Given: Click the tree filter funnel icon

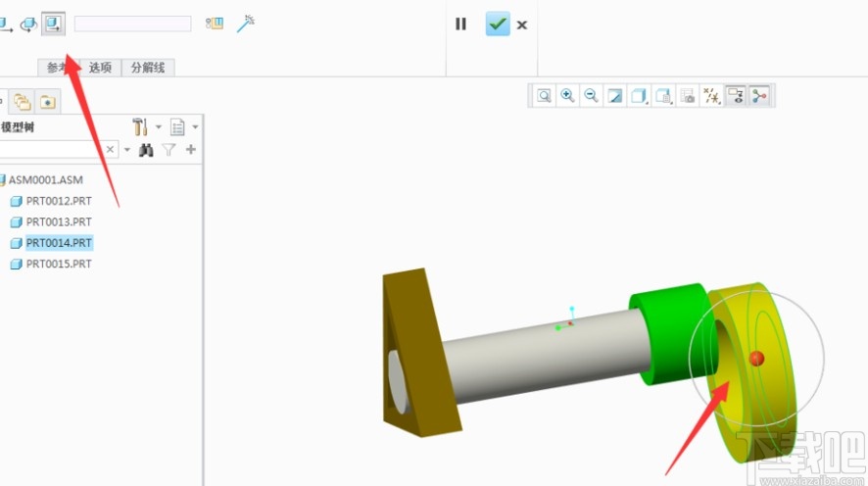Looking at the screenshot, I should 169,150.
